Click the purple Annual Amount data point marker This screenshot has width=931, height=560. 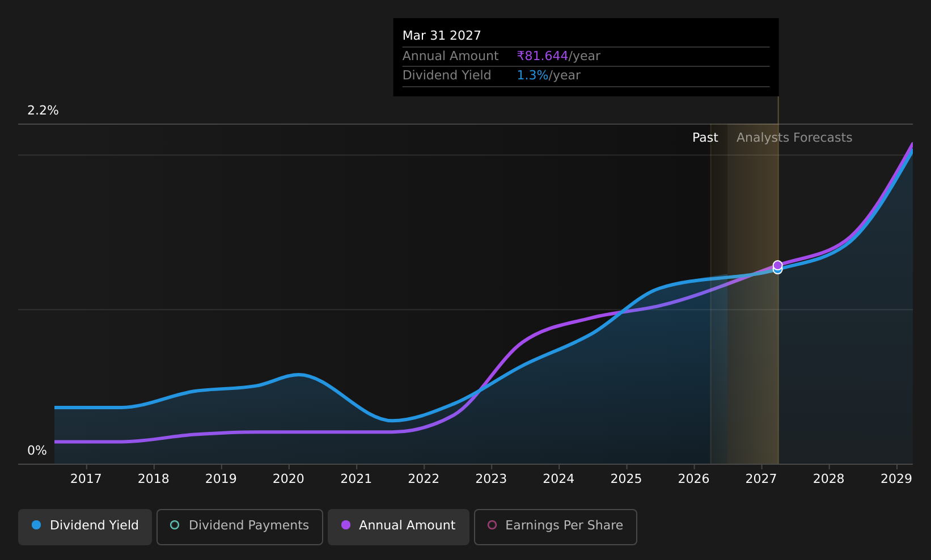coord(777,265)
